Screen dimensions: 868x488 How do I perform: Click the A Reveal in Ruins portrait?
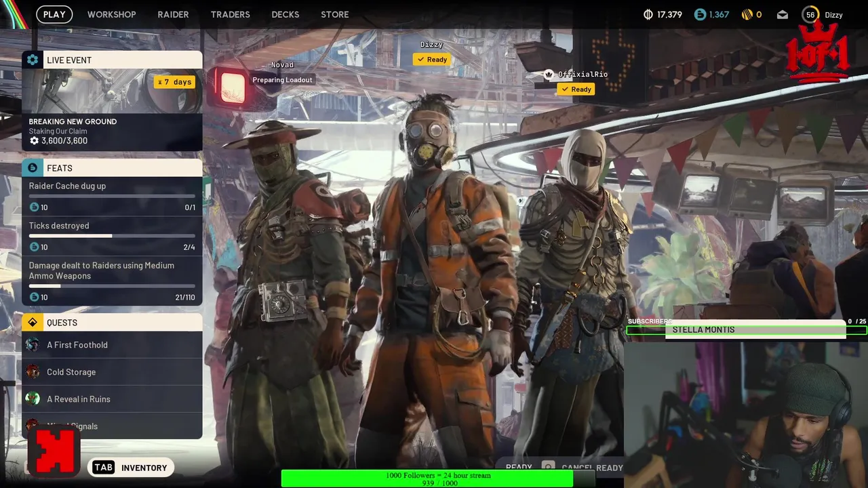coord(33,399)
